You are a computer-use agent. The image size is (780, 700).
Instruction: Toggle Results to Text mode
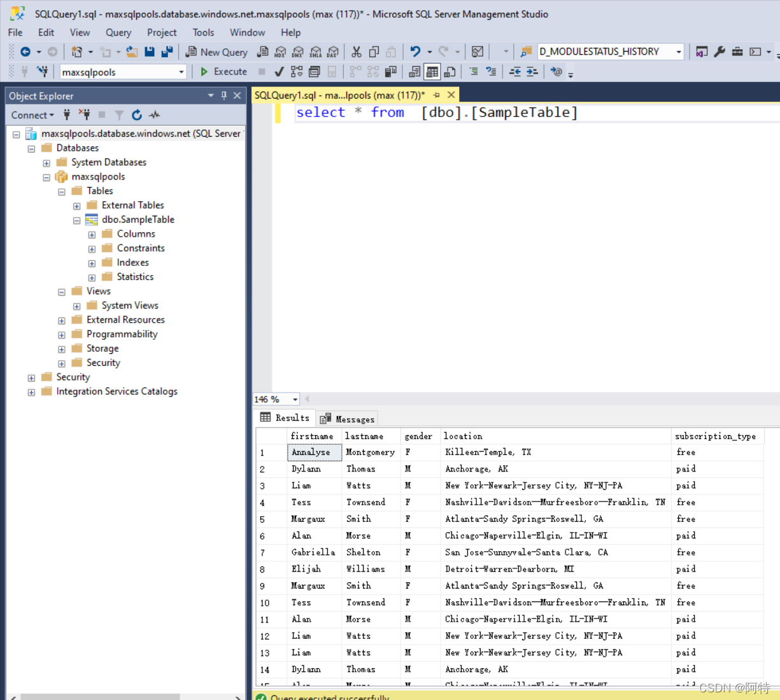[415, 71]
